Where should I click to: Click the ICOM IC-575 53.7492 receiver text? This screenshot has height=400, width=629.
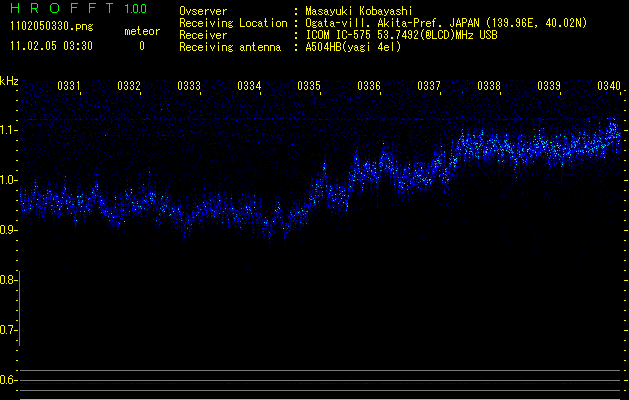(401, 35)
